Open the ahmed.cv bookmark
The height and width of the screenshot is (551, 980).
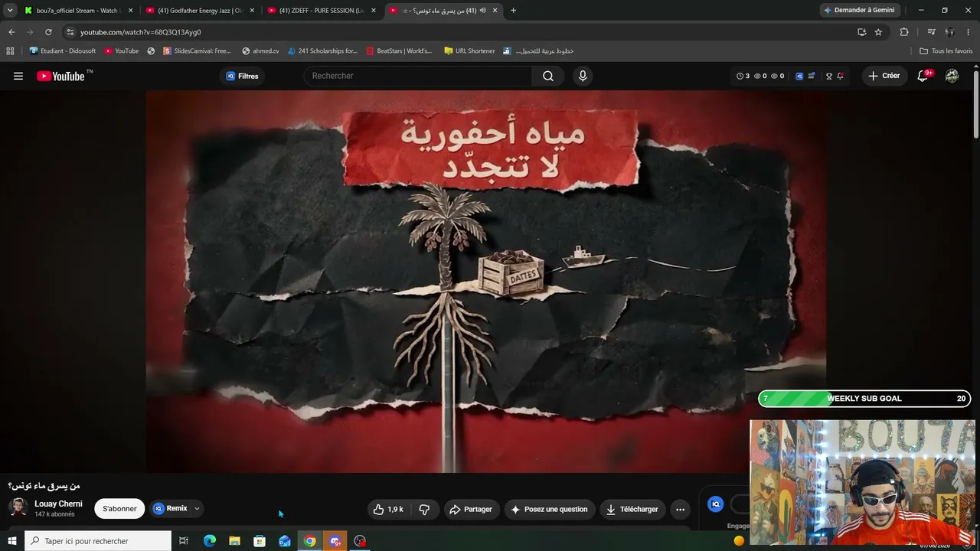coord(260,51)
